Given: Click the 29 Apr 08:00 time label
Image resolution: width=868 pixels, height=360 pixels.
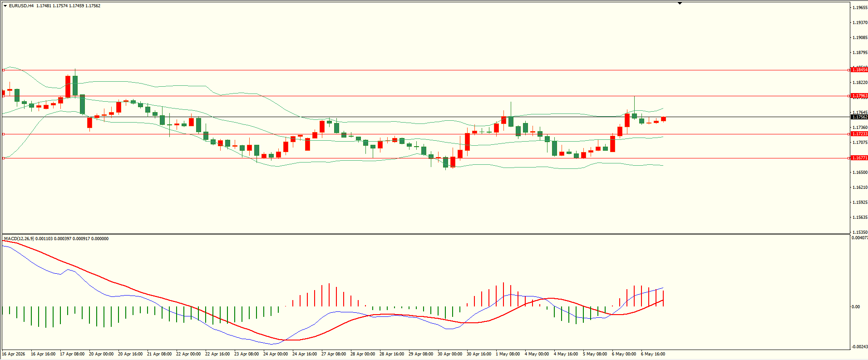Looking at the screenshot, I should pyautogui.click(x=421, y=354).
